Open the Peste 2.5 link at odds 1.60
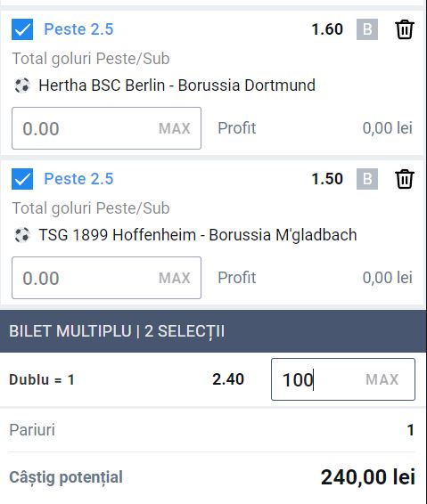Screen dimensions: 427x504 tap(78, 29)
